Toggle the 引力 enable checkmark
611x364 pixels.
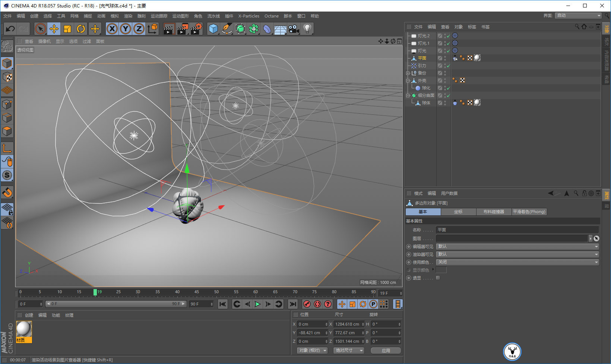(449, 66)
